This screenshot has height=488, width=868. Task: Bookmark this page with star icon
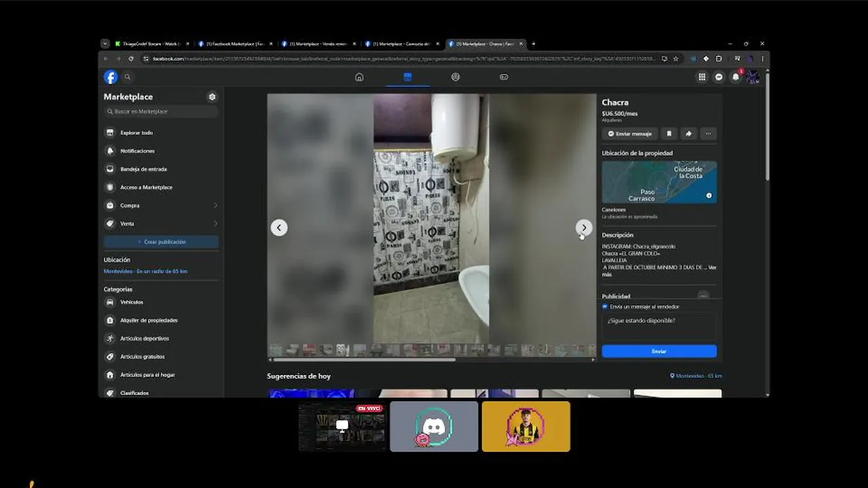click(x=675, y=59)
